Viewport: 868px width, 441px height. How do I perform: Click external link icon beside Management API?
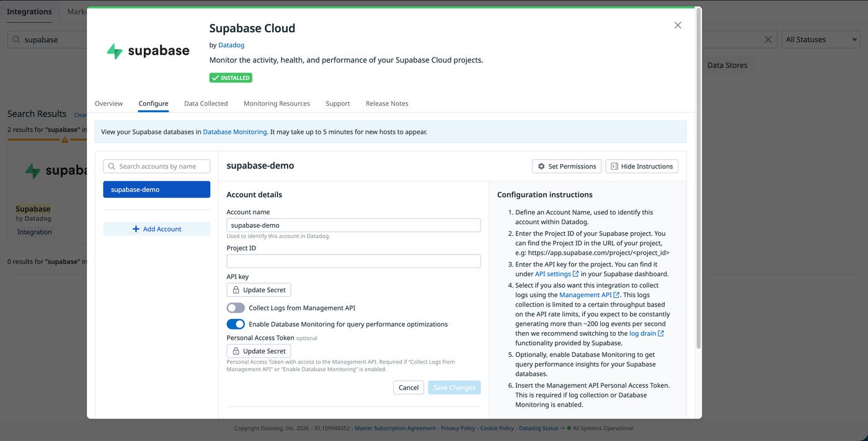[x=616, y=295]
